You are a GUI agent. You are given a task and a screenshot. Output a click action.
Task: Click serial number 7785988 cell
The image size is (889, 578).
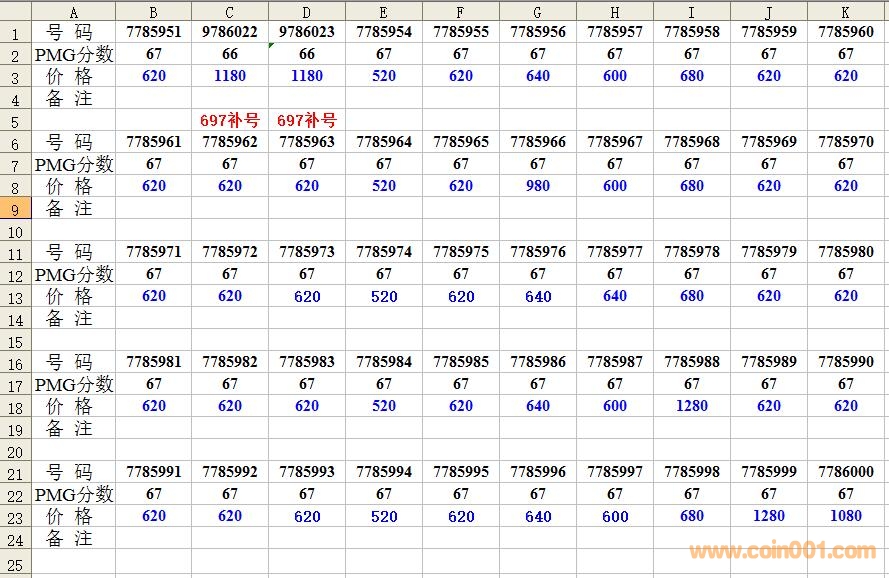click(692, 362)
